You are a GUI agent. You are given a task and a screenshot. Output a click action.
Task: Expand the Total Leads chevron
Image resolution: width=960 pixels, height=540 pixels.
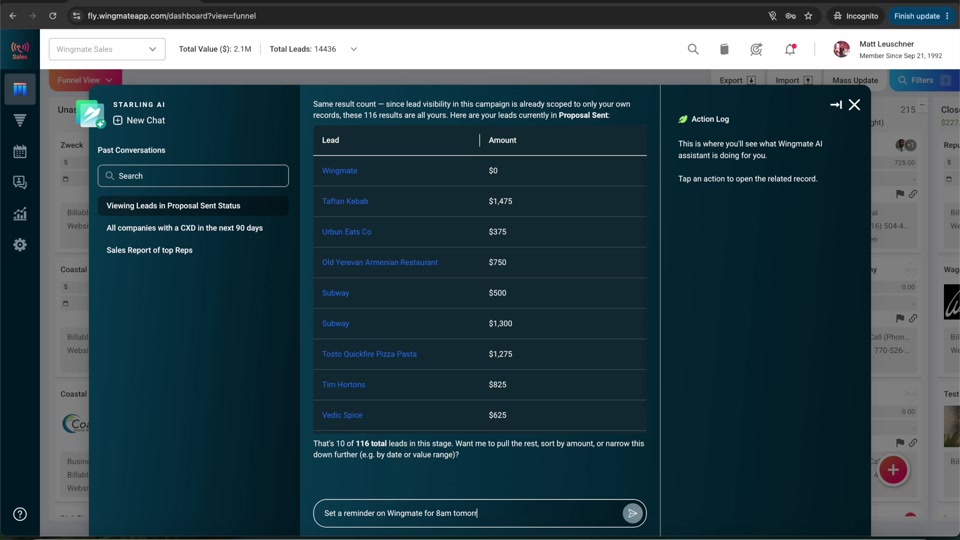coord(353,49)
